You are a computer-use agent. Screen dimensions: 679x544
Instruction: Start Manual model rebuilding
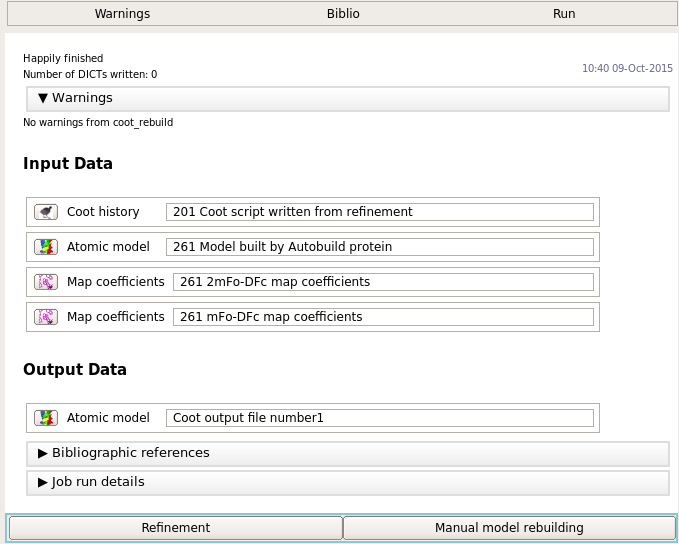[509, 528]
